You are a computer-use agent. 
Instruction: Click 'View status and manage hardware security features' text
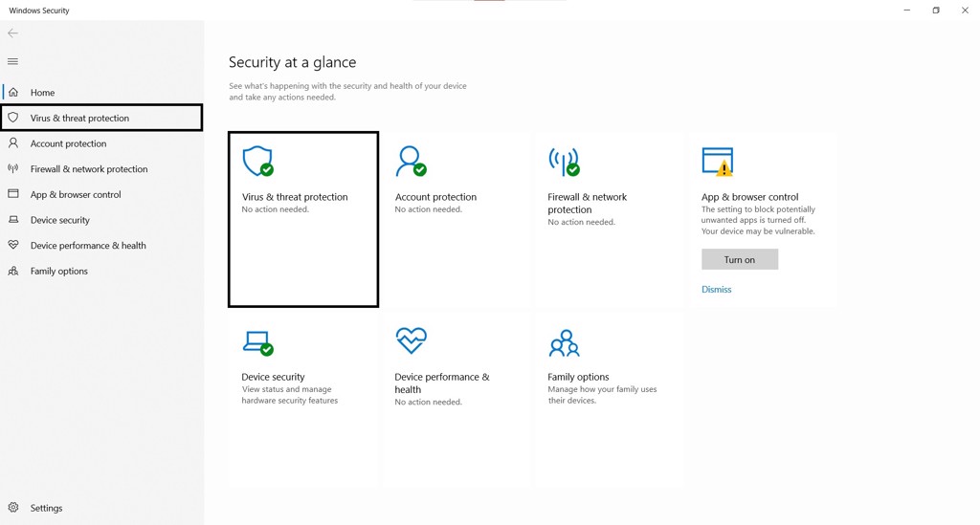coord(290,395)
